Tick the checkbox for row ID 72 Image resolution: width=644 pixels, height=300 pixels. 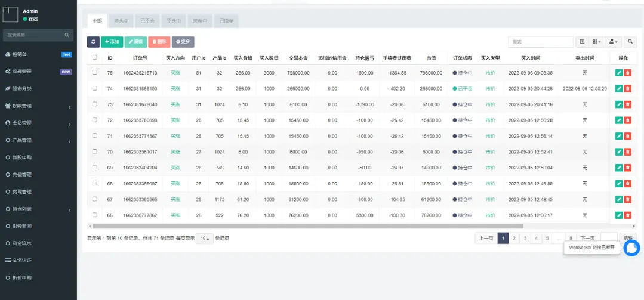94,120
